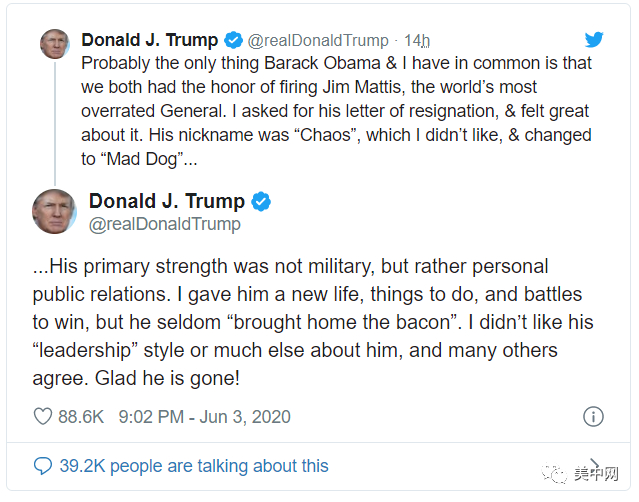The image size is (639, 502).
Task: Open the large "Donald J. Trump" display name
Action: point(168,202)
